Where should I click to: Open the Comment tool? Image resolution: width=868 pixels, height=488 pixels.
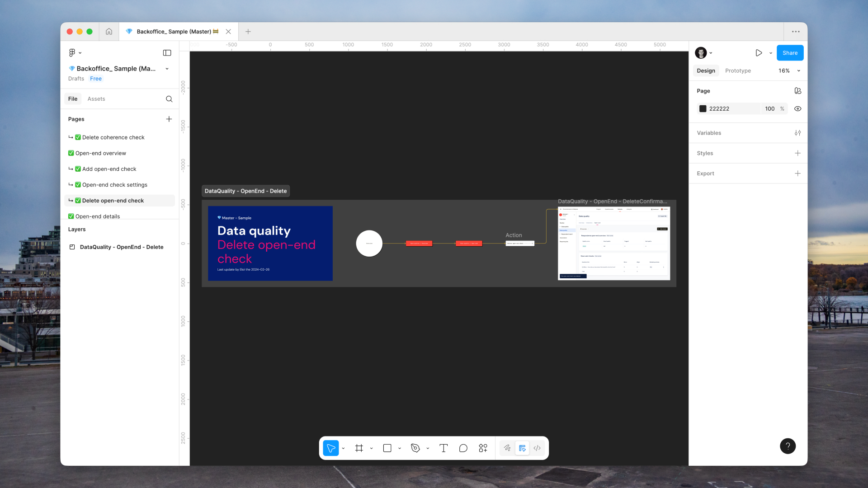(463, 448)
